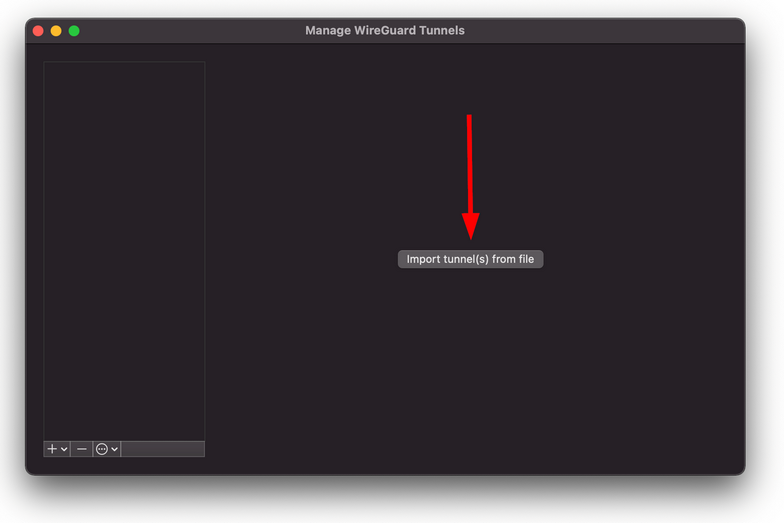784x523 pixels.
Task: Click the top of the red arrow shaft
Action: [x=469, y=122]
